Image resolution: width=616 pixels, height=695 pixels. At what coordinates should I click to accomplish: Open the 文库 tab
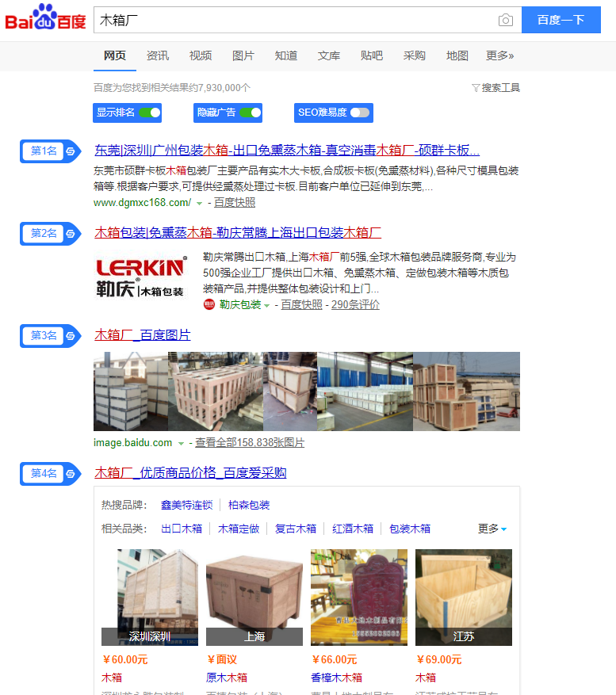tap(329, 55)
